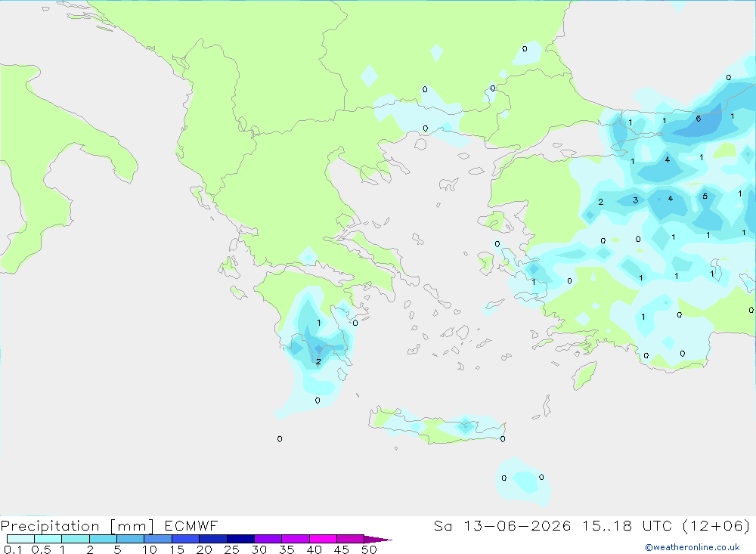Click the legend label '45'

point(342,549)
